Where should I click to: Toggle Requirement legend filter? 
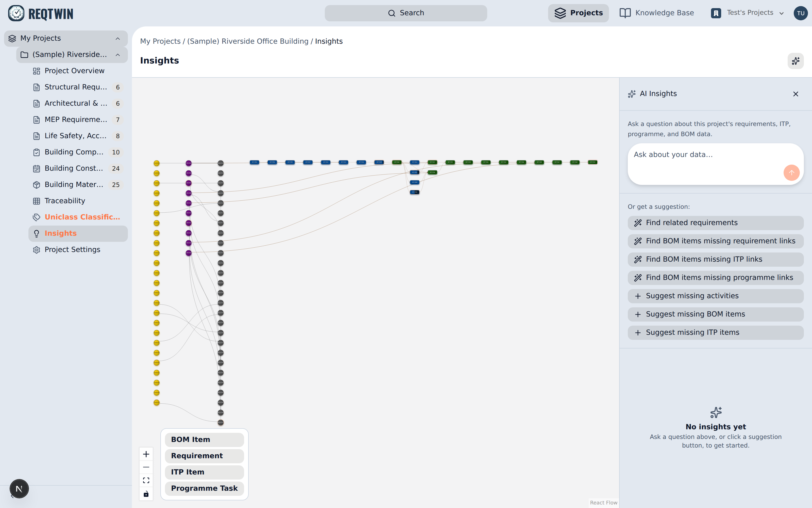(204, 456)
